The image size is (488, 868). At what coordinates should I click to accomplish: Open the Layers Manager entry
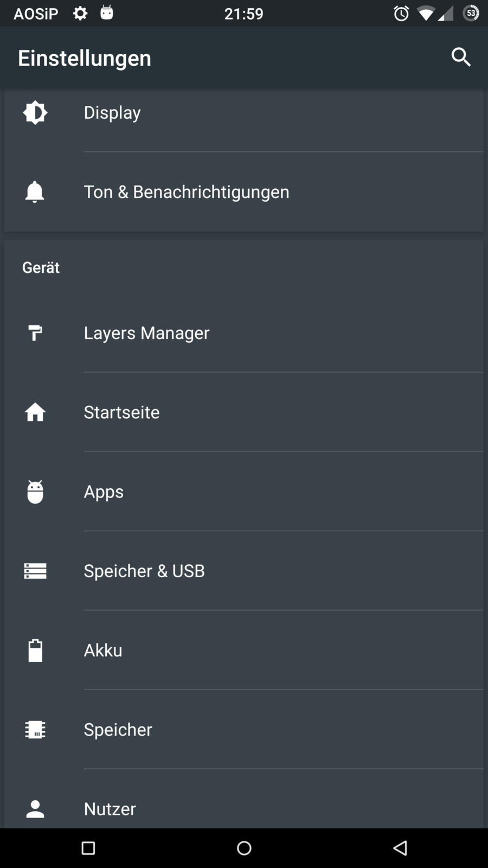[146, 333]
